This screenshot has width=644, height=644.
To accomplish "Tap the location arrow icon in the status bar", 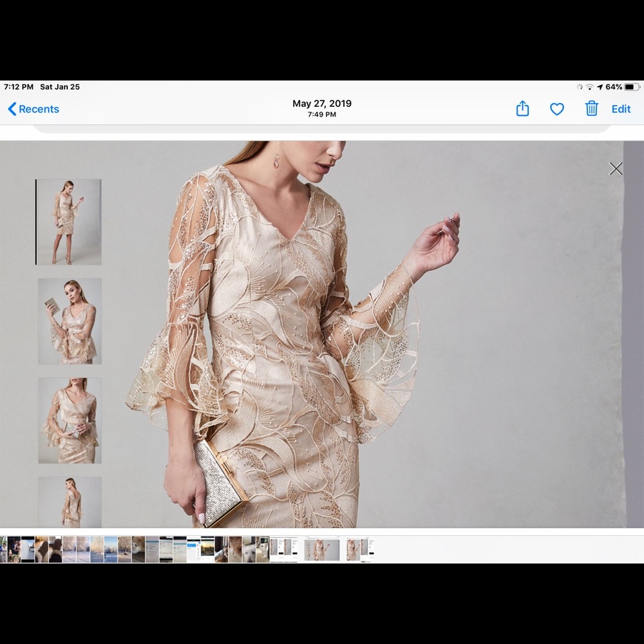I will click(x=600, y=87).
